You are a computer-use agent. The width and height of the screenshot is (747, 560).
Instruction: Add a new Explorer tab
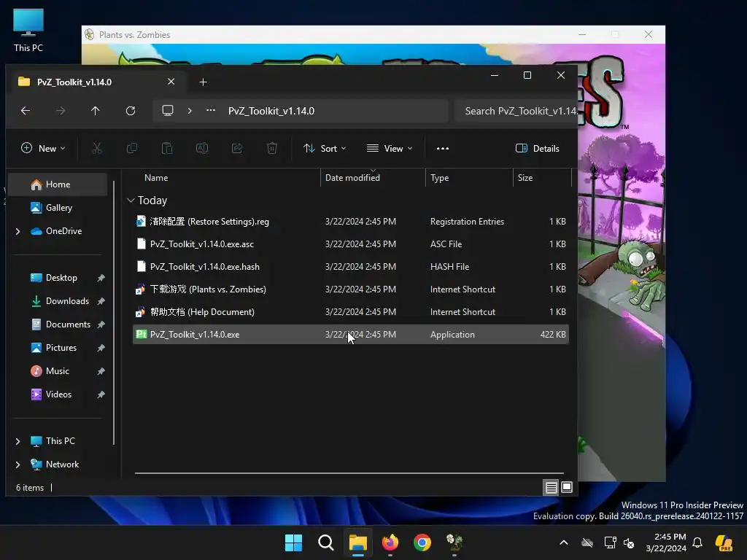point(203,82)
